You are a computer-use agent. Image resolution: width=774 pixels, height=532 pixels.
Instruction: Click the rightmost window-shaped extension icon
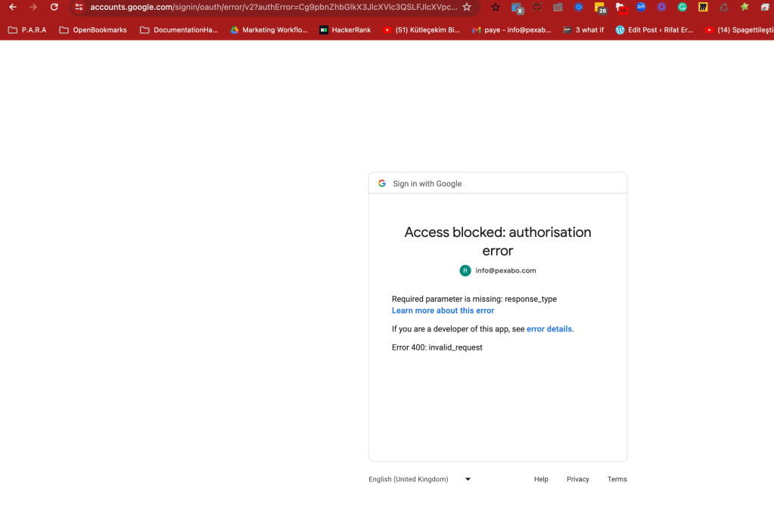click(x=765, y=7)
